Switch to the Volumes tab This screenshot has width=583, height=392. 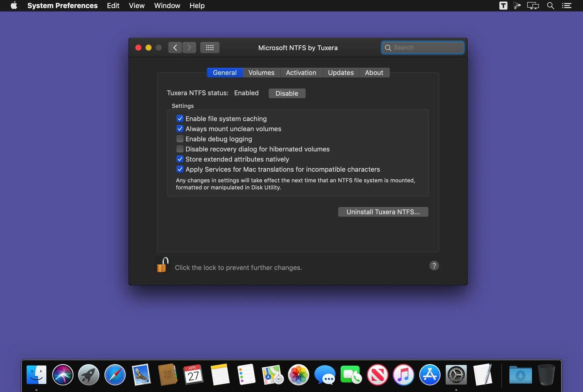[x=261, y=73]
